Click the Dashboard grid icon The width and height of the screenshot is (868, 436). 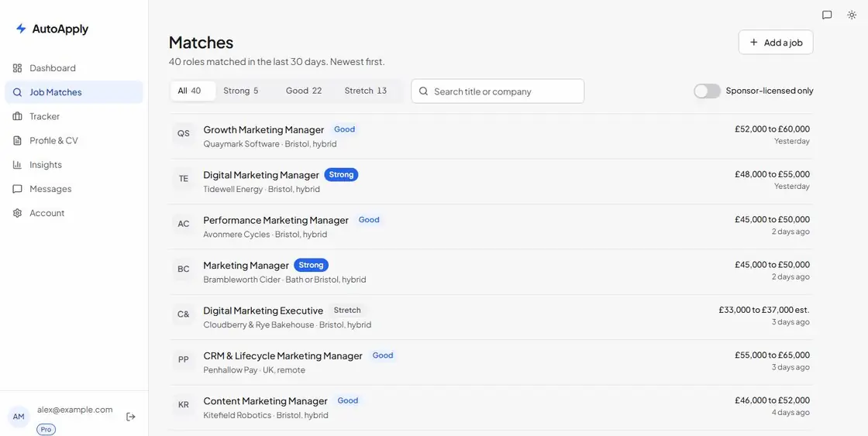click(17, 68)
